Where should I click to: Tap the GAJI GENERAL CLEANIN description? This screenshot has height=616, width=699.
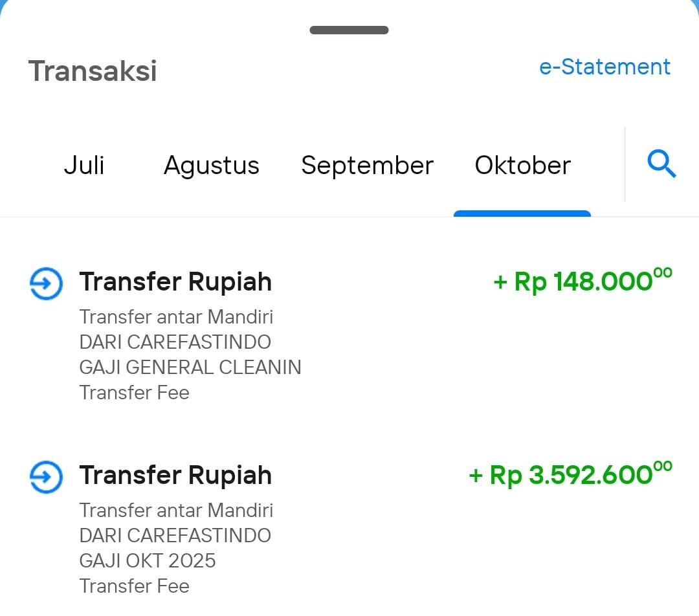[190, 367]
